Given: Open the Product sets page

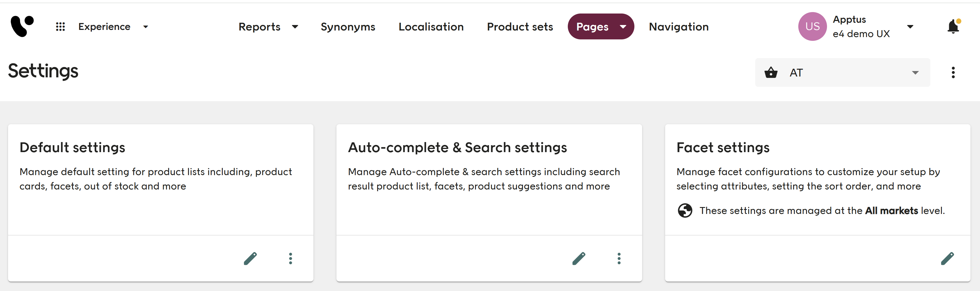Looking at the screenshot, I should [x=520, y=27].
